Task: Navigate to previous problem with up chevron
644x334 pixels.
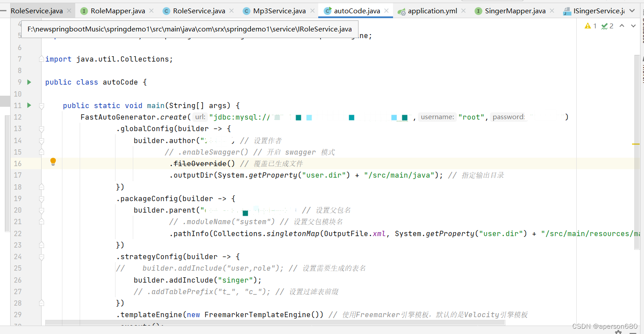Action: [x=622, y=26]
